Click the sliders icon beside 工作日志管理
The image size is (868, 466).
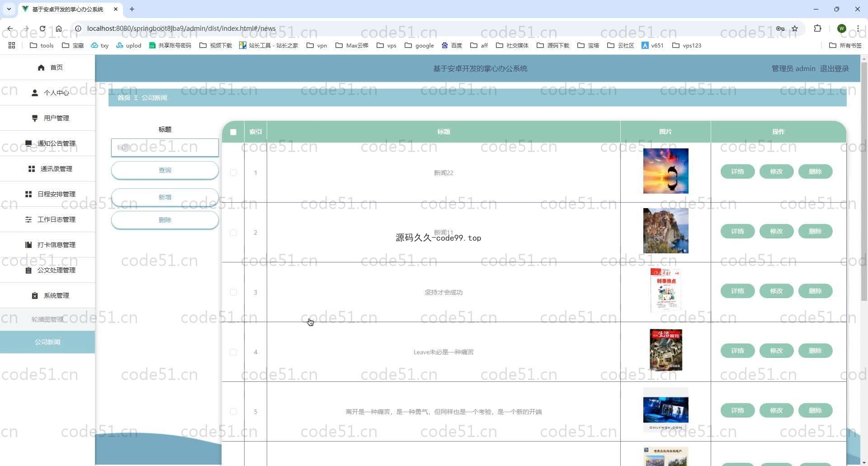[28, 219]
